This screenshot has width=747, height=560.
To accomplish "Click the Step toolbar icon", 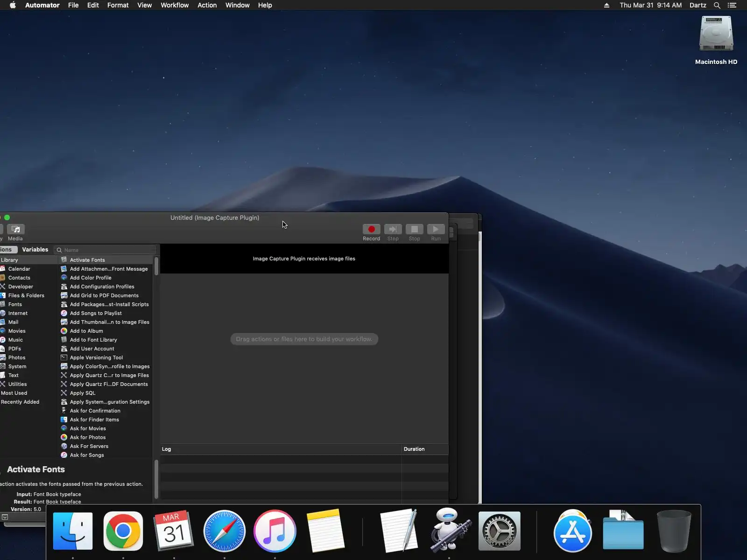I will coord(393,229).
